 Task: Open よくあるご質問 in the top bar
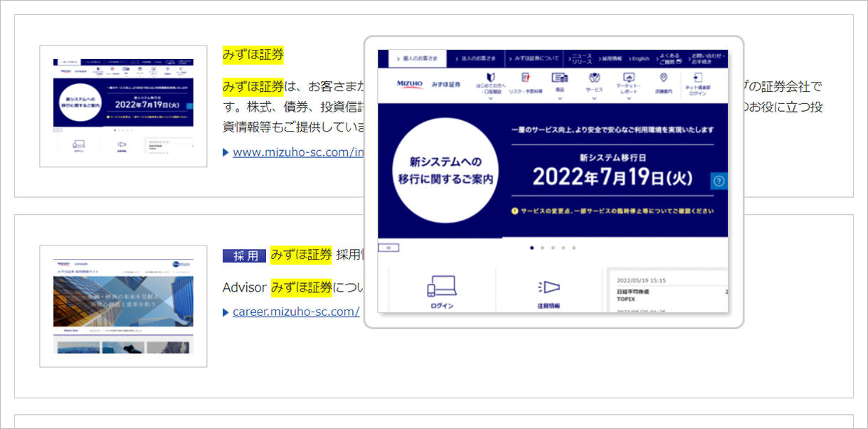click(669, 58)
